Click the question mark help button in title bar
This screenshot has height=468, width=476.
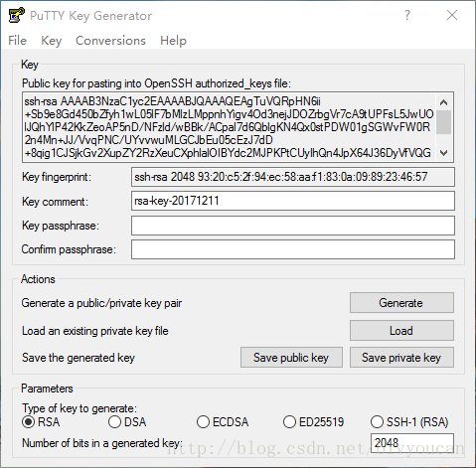[x=407, y=15]
